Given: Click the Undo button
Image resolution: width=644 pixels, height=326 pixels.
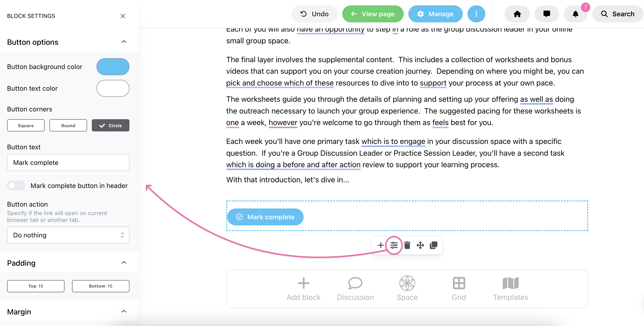Looking at the screenshot, I should tap(314, 14).
